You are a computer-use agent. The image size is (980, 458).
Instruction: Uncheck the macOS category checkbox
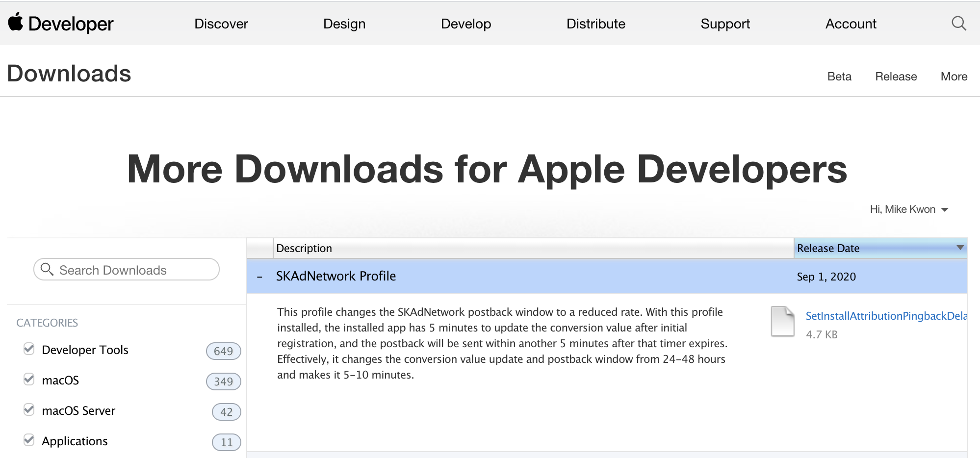29,379
